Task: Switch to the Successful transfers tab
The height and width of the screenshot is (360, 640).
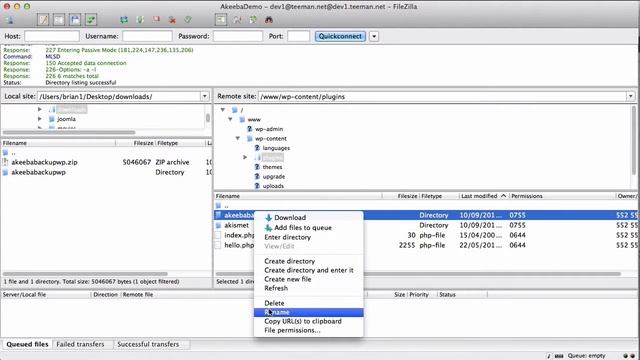Action: tap(148, 344)
